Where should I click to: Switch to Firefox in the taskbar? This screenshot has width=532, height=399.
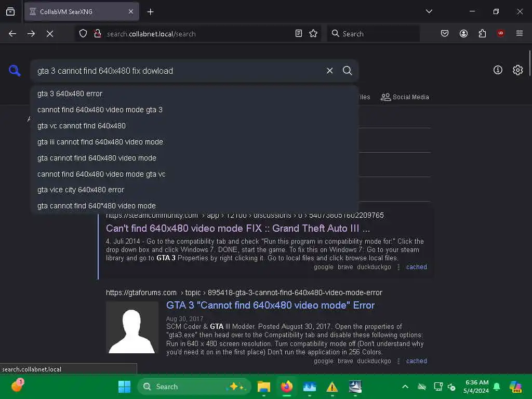(287, 387)
